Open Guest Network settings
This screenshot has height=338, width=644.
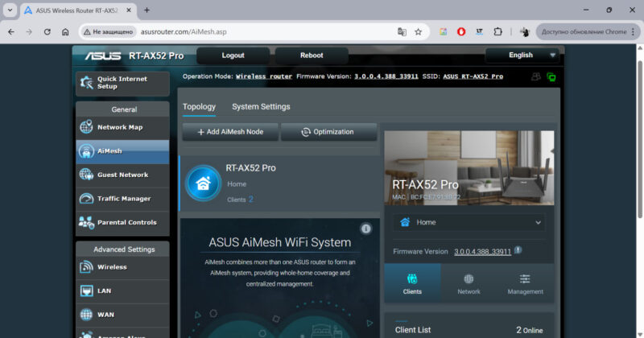point(122,175)
